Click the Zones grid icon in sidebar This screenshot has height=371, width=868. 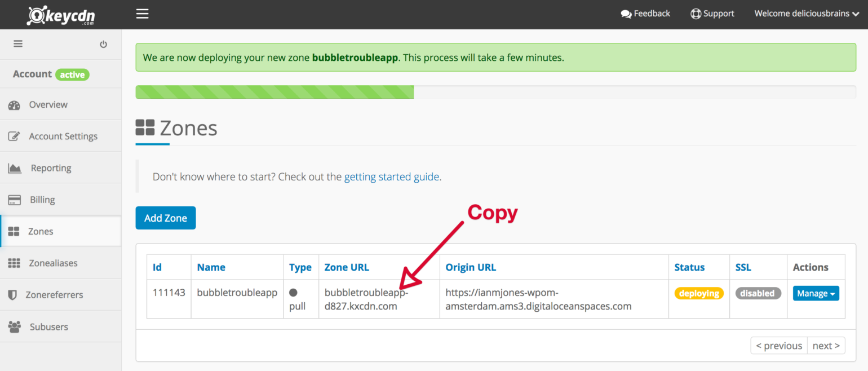pyautogui.click(x=14, y=232)
